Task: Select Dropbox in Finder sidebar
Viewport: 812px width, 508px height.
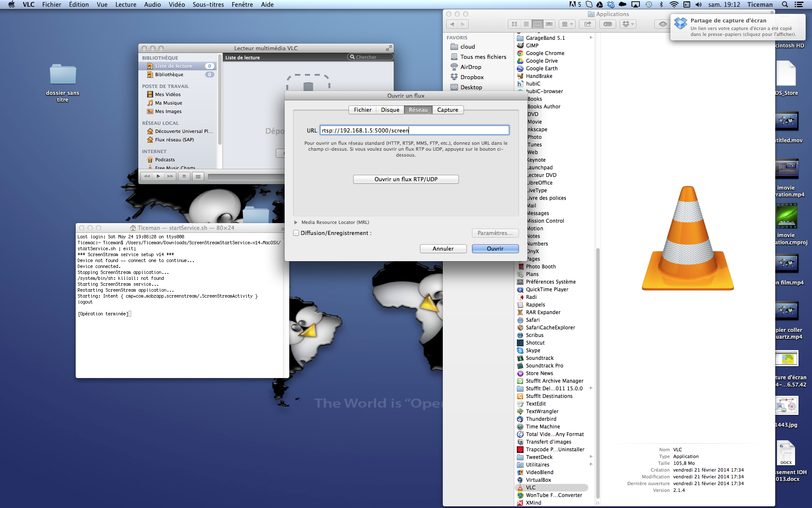Action: click(x=472, y=77)
